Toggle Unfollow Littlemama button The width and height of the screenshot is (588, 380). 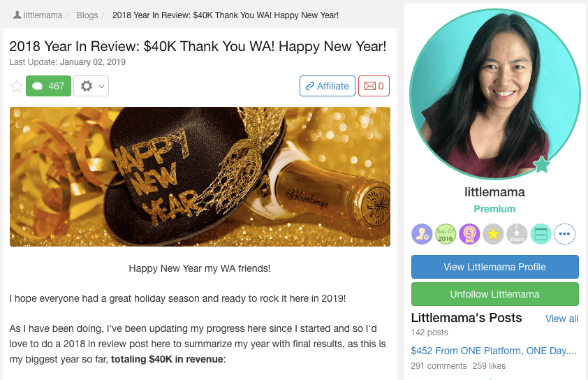point(495,294)
